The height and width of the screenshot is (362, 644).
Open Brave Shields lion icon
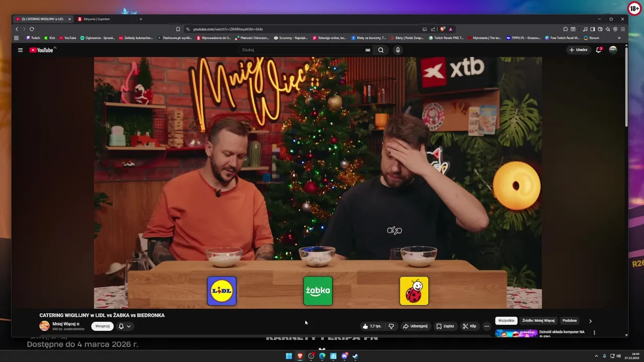(443, 29)
